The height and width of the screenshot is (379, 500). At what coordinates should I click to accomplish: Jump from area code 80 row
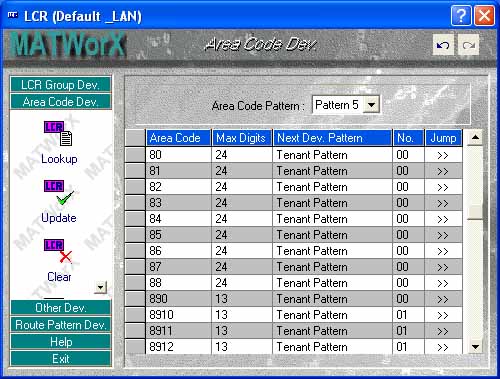pos(443,155)
